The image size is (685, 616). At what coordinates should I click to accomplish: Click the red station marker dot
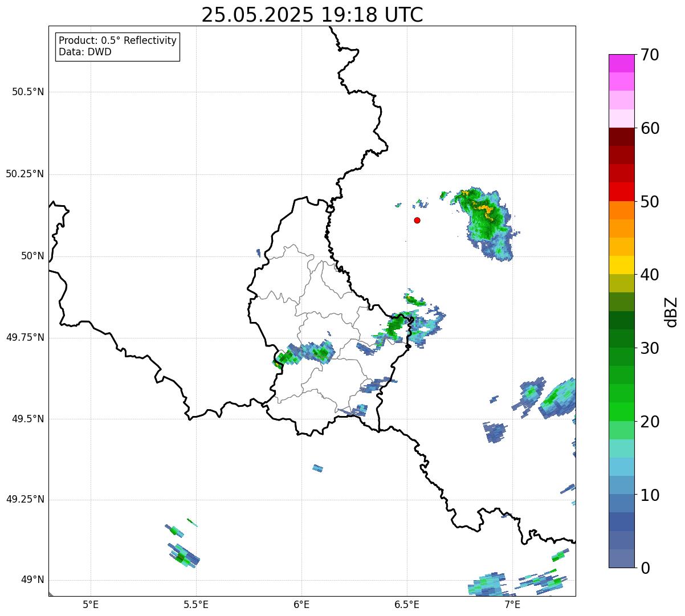tap(417, 220)
